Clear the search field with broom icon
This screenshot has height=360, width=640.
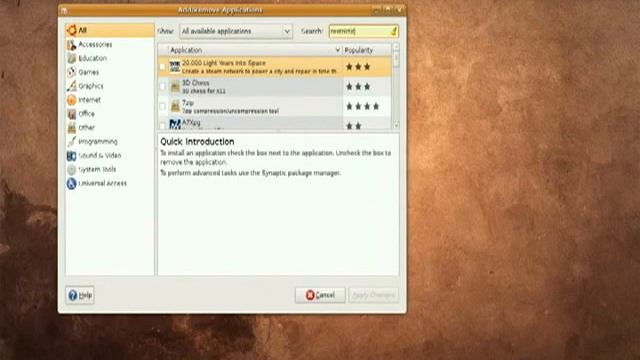393,31
